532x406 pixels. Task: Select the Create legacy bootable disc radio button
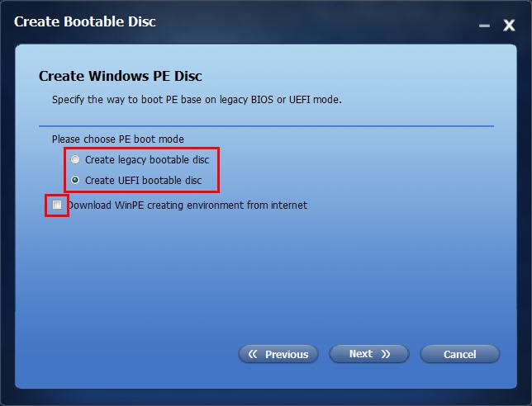75,159
